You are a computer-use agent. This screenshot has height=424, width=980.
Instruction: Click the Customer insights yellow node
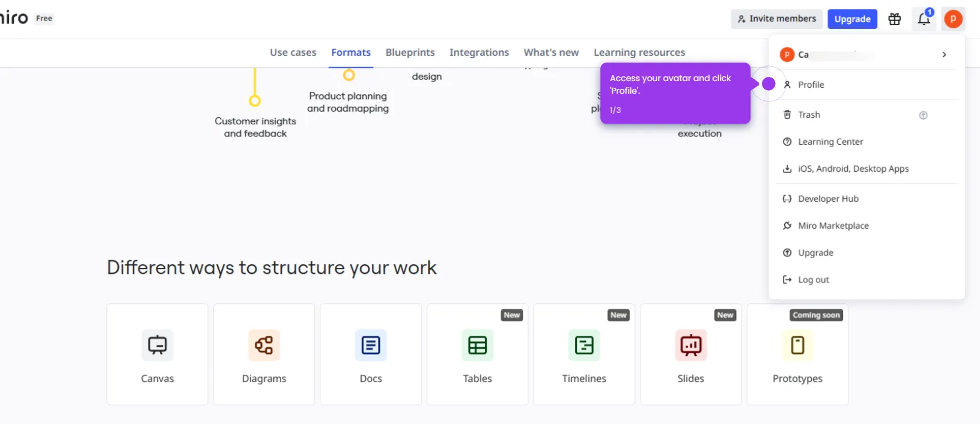click(255, 100)
